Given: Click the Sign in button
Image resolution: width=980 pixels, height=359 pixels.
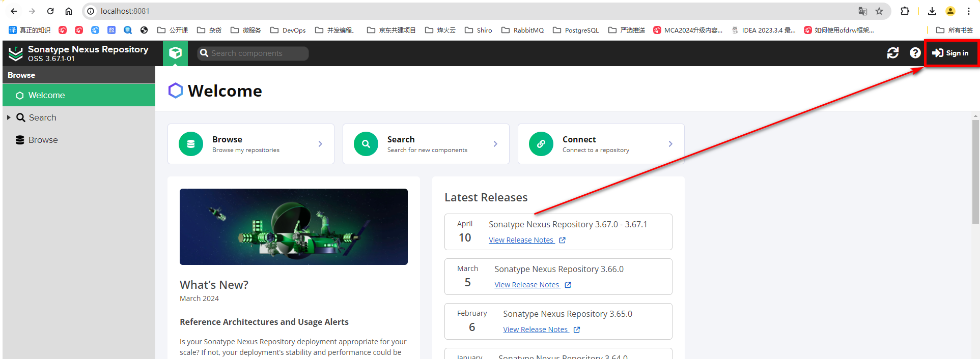Looking at the screenshot, I should 950,53.
